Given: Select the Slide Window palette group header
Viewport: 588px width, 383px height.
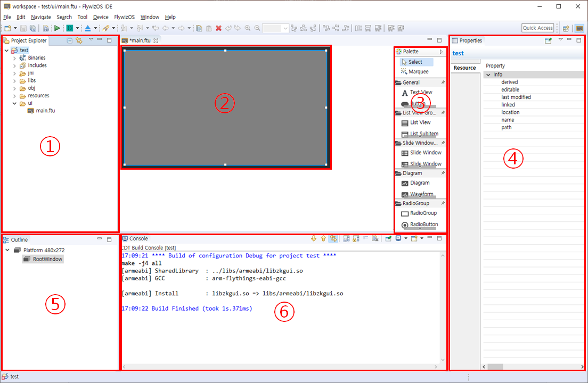Looking at the screenshot, I should [420, 143].
